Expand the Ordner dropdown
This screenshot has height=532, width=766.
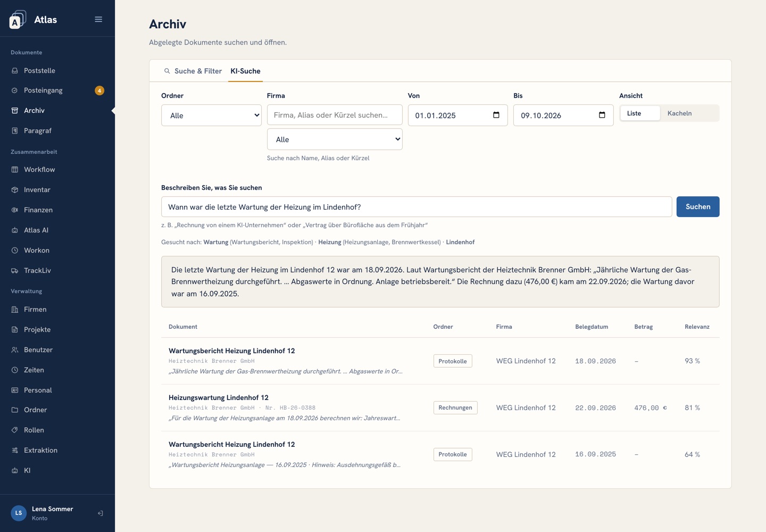pyautogui.click(x=211, y=115)
